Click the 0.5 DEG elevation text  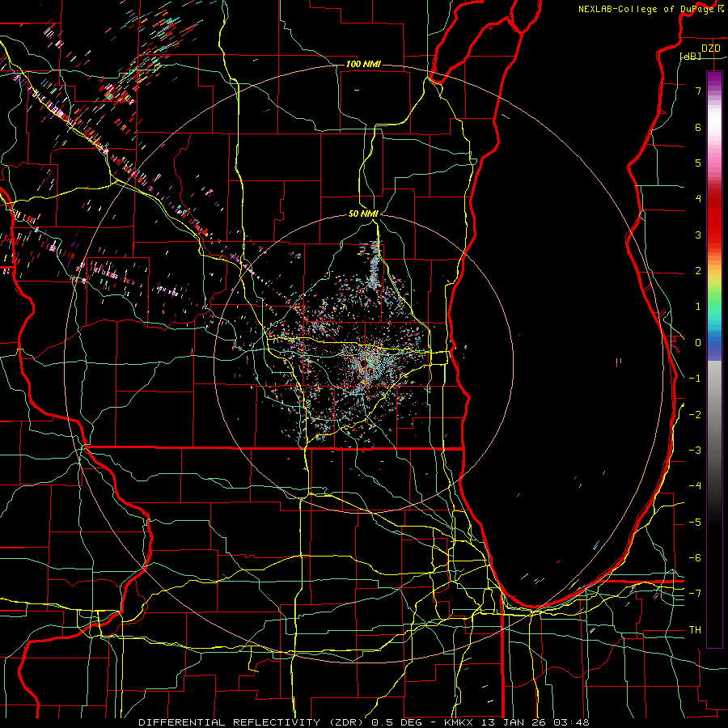pos(396,722)
